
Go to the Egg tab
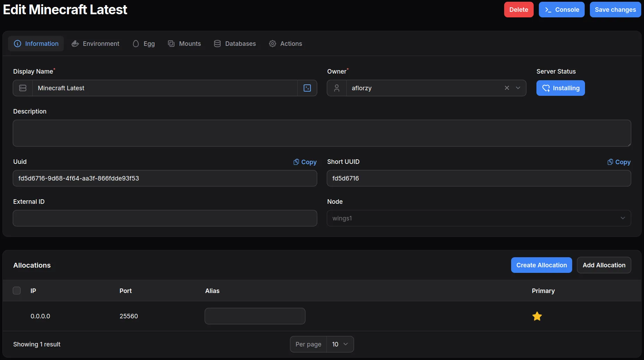click(144, 44)
